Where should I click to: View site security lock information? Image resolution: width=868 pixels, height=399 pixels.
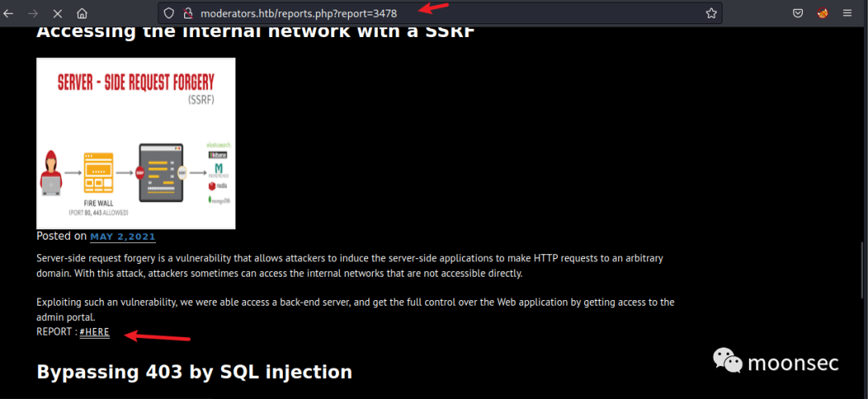pyautogui.click(x=187, y=14)
